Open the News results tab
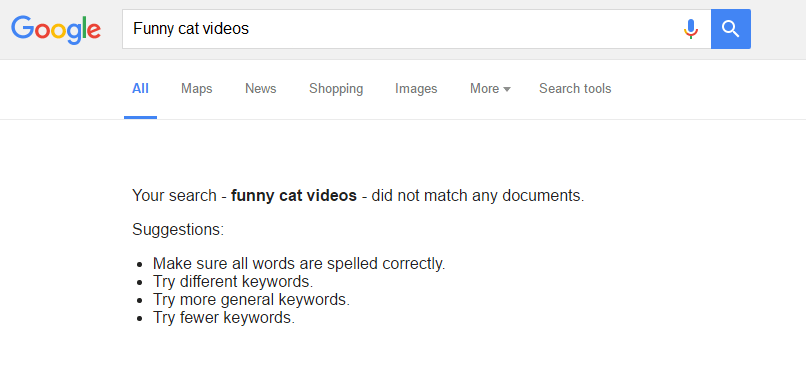The image size is (806, 384). (x=261, y=89)
